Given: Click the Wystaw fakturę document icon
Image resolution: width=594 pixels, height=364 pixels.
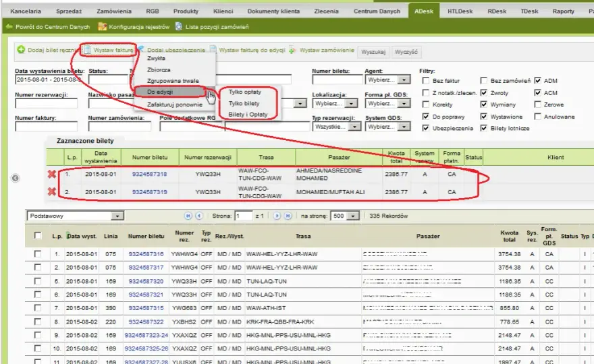Looking at the screenshot, I should coord(88,50).
